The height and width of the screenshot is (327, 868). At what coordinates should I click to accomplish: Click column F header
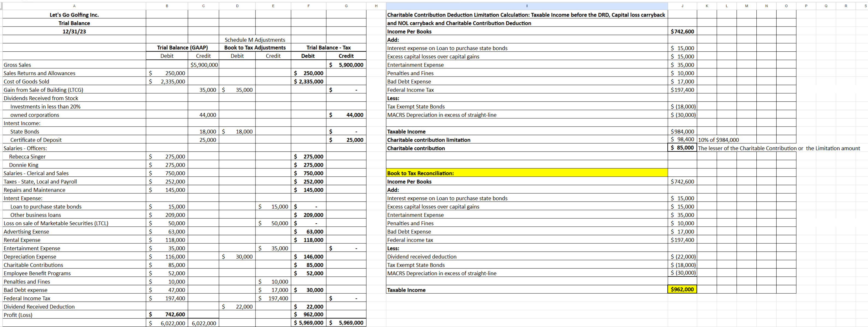pos(308,6)
